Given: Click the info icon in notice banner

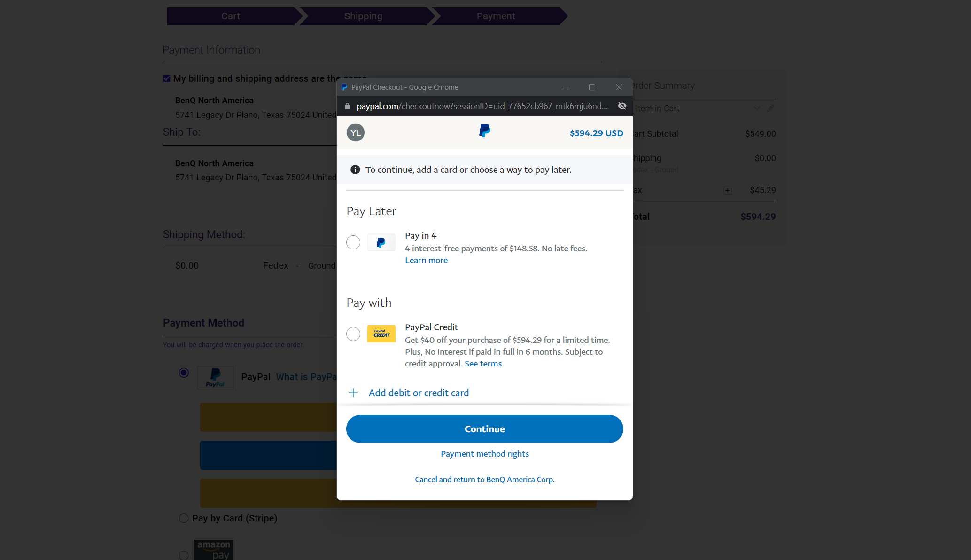Looking at the screenshot, I should pyautogui.click(x=355, y=170).
